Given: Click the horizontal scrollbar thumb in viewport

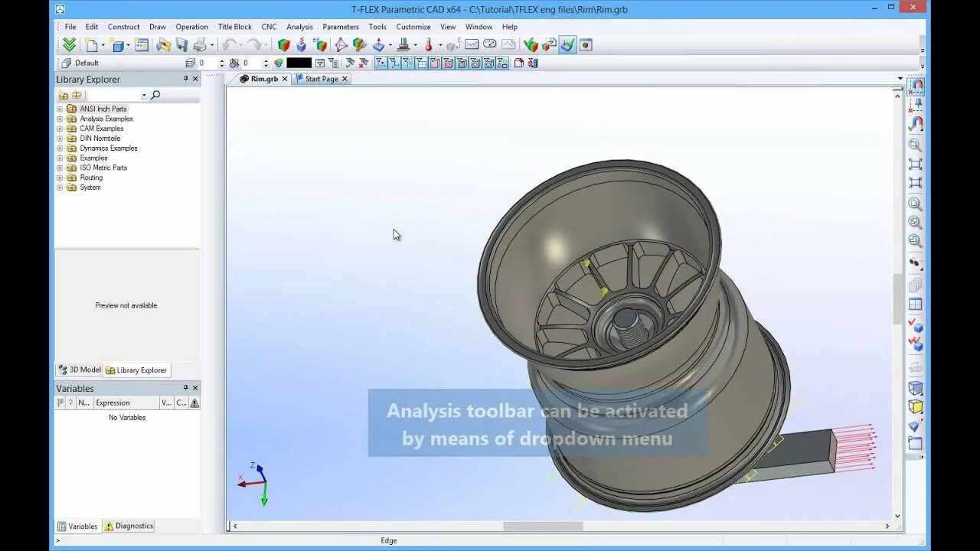Looking at the screenshot, I should [x=543, y=526].
